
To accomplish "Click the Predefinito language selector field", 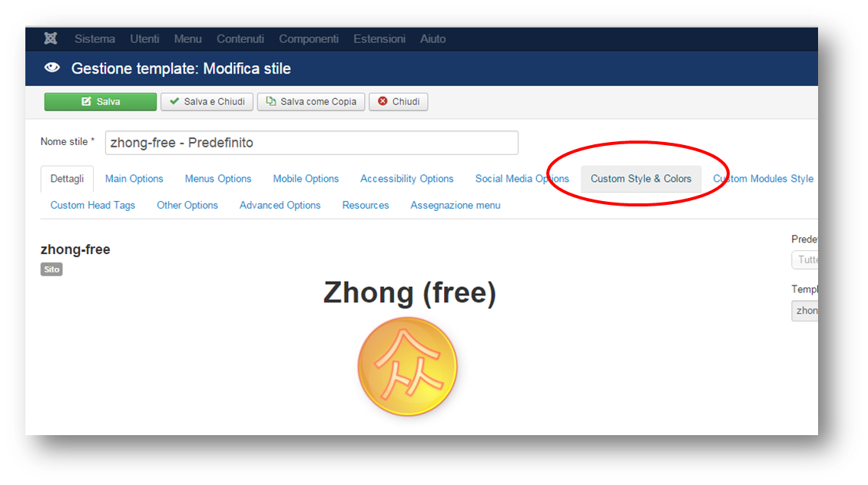I will (x=805, y=259).
